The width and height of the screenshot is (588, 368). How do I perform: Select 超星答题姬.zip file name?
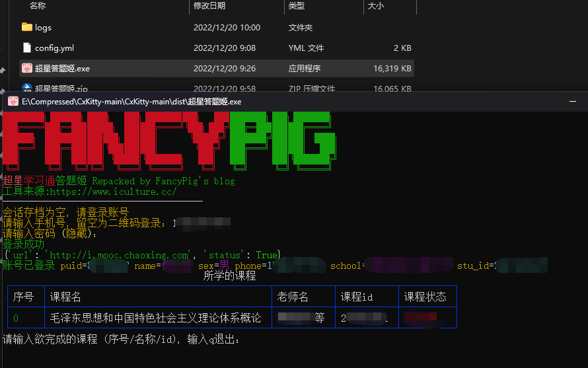pyautogui.click(x=61, y=89)
